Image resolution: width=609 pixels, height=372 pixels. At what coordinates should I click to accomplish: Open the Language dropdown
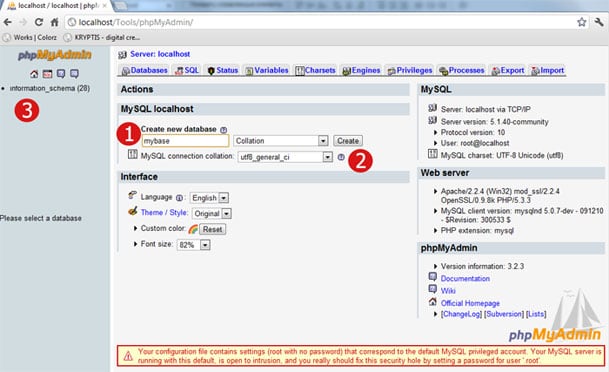[x=209, y=198]
